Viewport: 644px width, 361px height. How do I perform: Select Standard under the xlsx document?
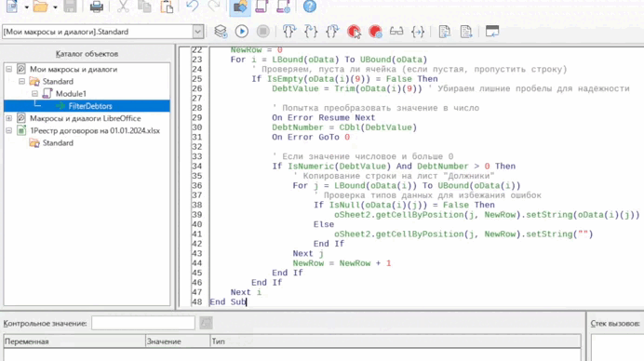[x=58, y=143]
